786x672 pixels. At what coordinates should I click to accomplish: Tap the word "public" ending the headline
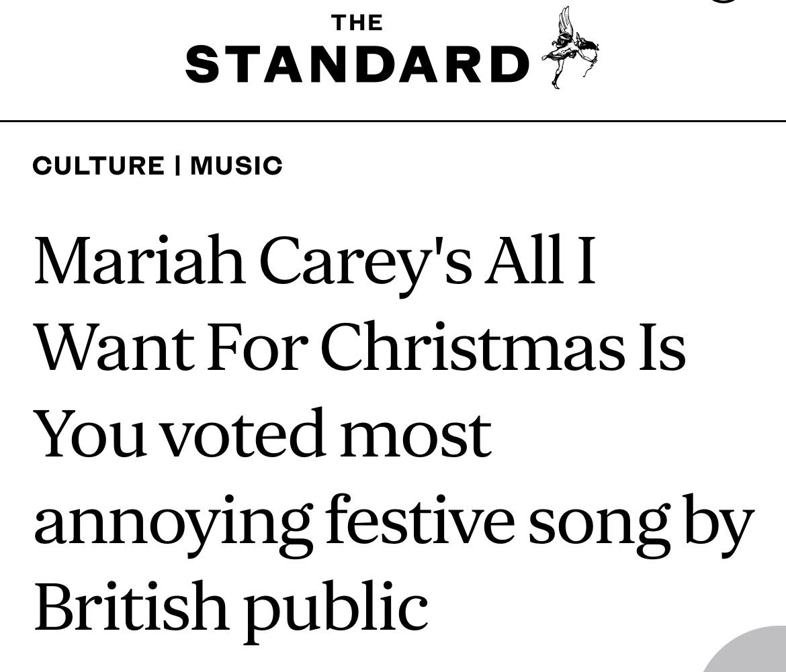(335, 606)
